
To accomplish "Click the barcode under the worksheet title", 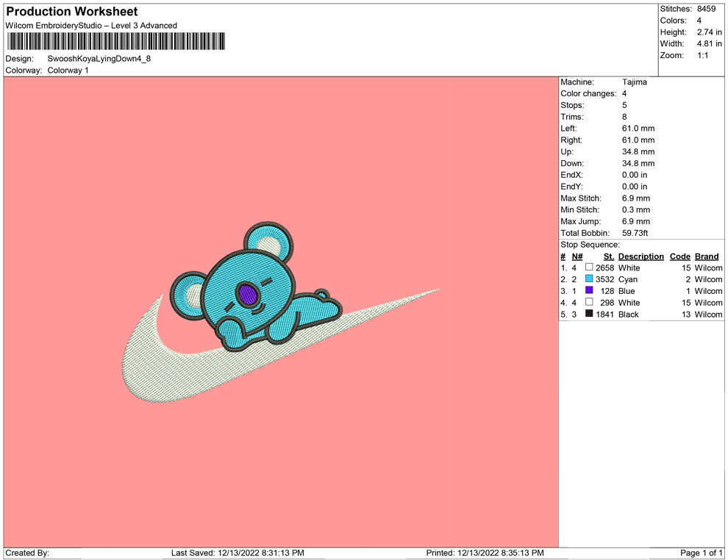I will click(x=115, y=42).
